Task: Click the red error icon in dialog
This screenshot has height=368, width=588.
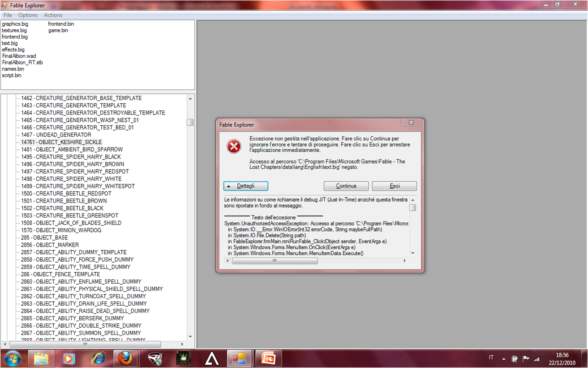Action: coord(234,147)
